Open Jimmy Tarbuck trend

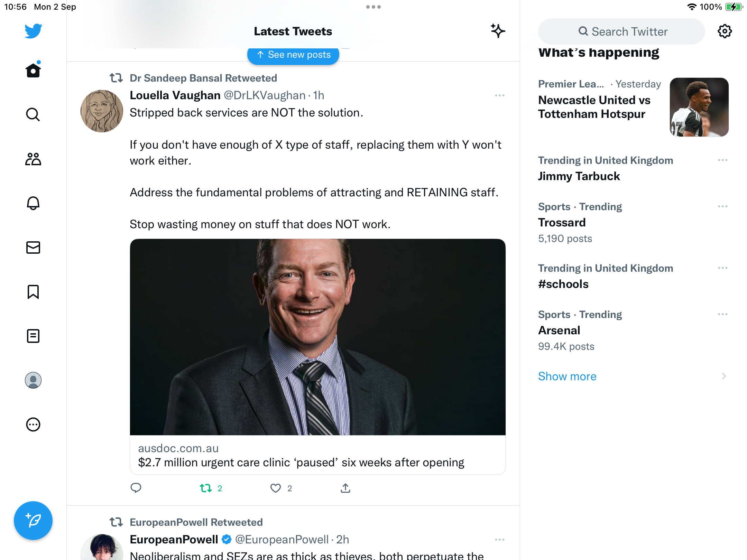pos(579,176)
